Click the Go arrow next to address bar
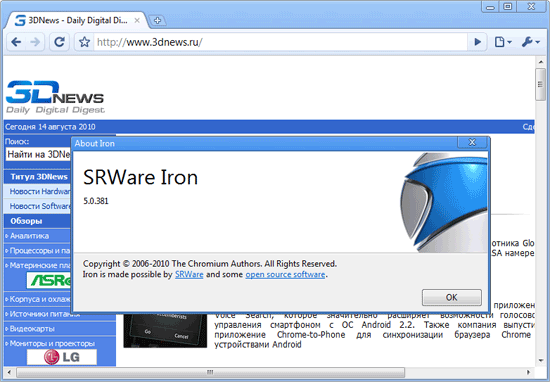The width and height of the screenshot is (550, 382). [477, 42]
